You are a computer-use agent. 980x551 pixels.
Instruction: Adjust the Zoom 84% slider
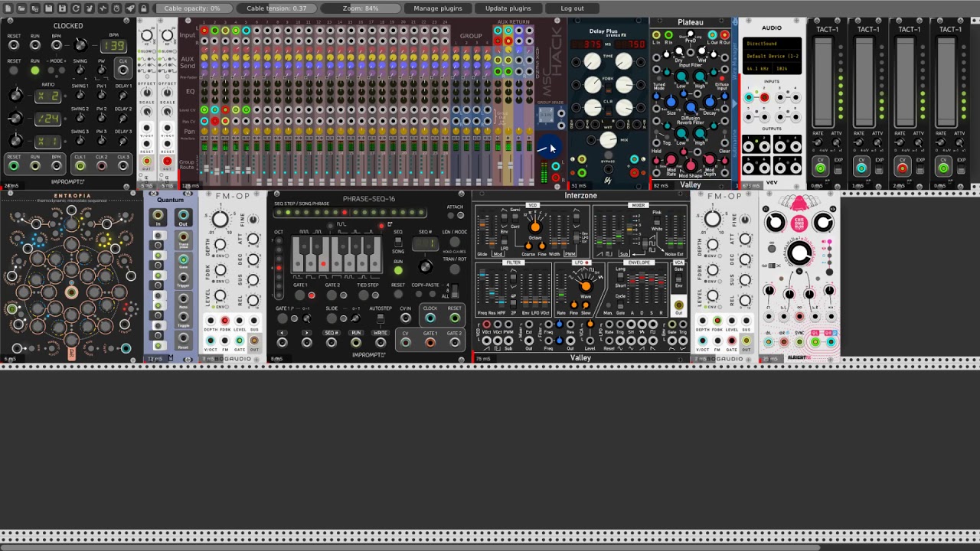pyautogui.click(x=361, y=8)
